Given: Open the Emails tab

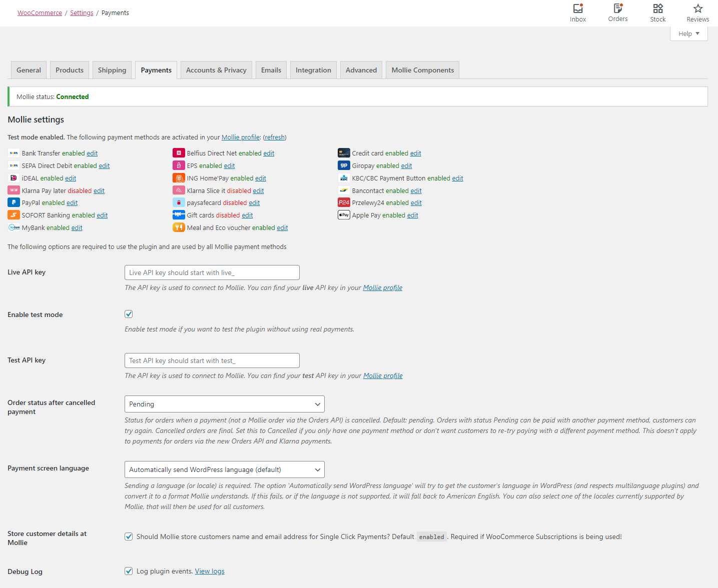Looking at the screenshot, I should 271,70.
